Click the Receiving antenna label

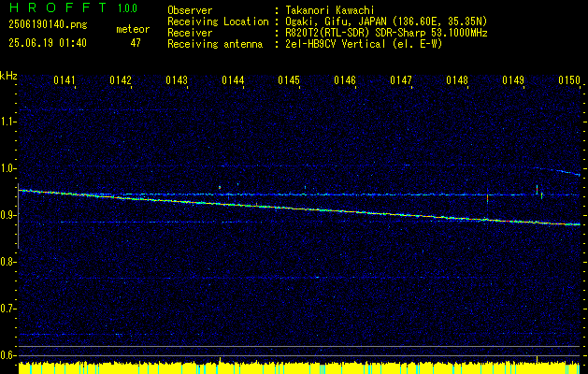coord(215,44)
